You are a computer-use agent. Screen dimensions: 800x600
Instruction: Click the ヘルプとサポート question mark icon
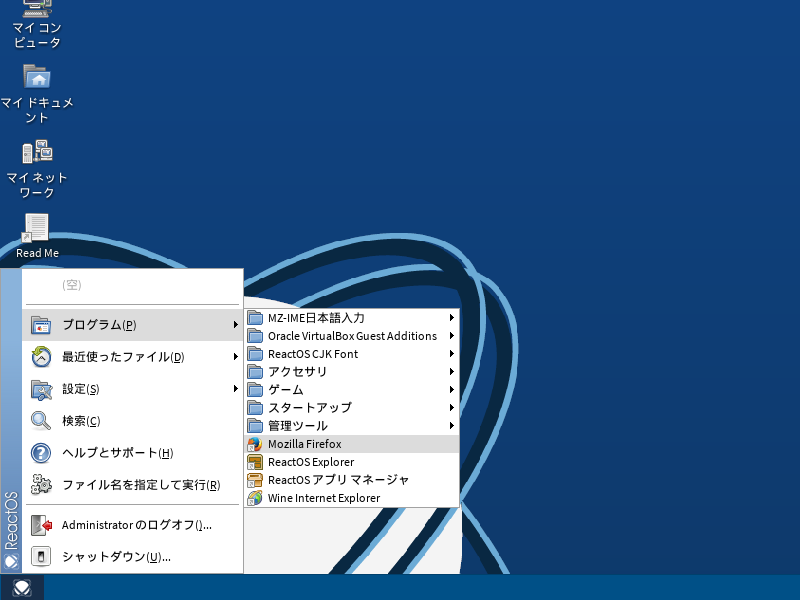click(41, 453)
